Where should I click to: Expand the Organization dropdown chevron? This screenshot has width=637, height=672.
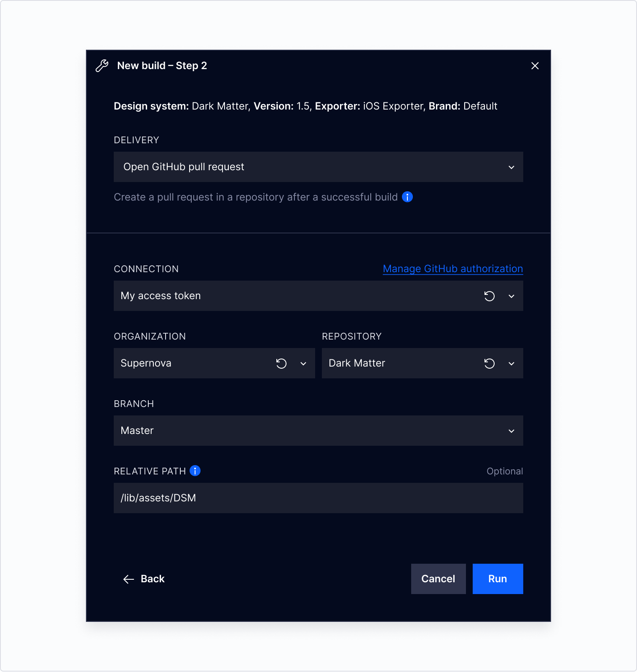(x=303, y=364)
